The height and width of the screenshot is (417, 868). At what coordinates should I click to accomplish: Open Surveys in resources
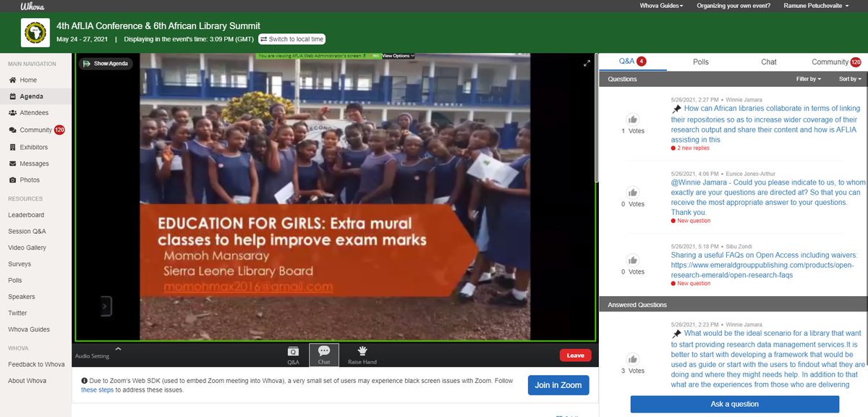pos(20,264)
